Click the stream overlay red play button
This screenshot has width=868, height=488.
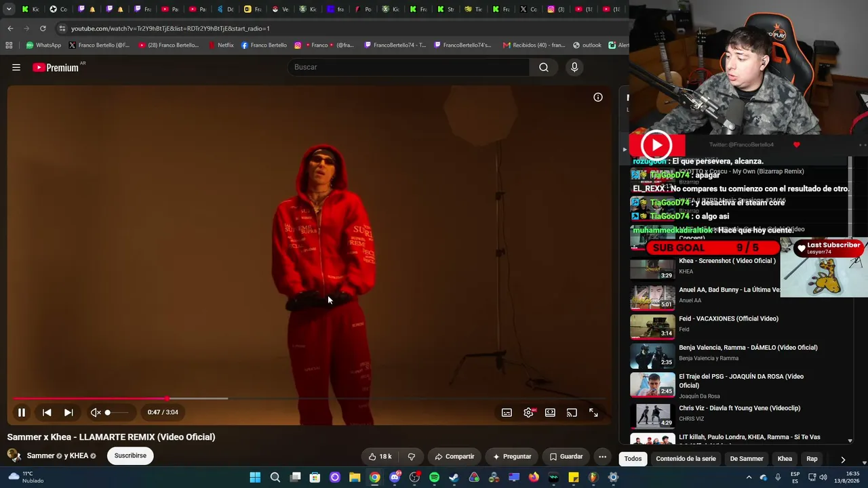pos(656,145)
